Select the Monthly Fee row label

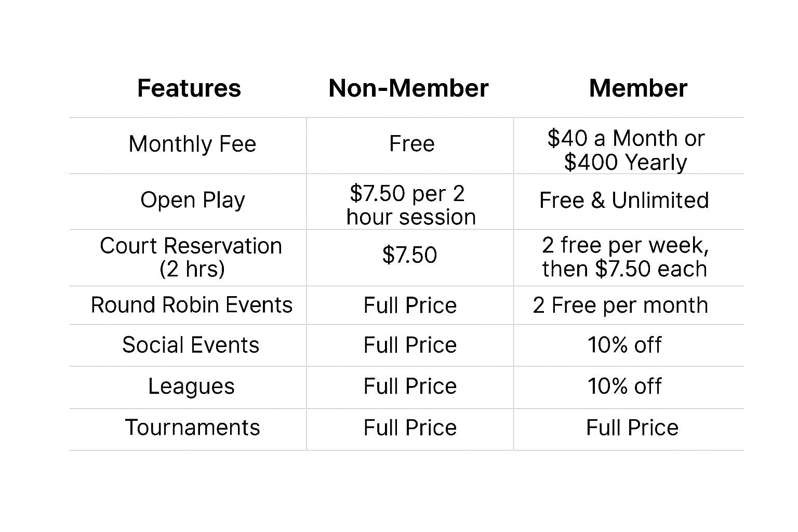click(x=192, y=144)
